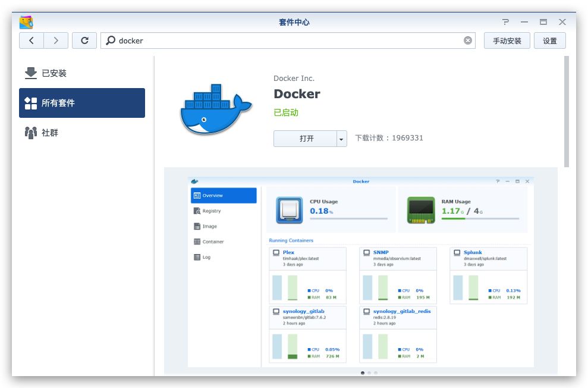Select the second carousel dot
This screenshot has height=388, width=588.
pos(370,373)
